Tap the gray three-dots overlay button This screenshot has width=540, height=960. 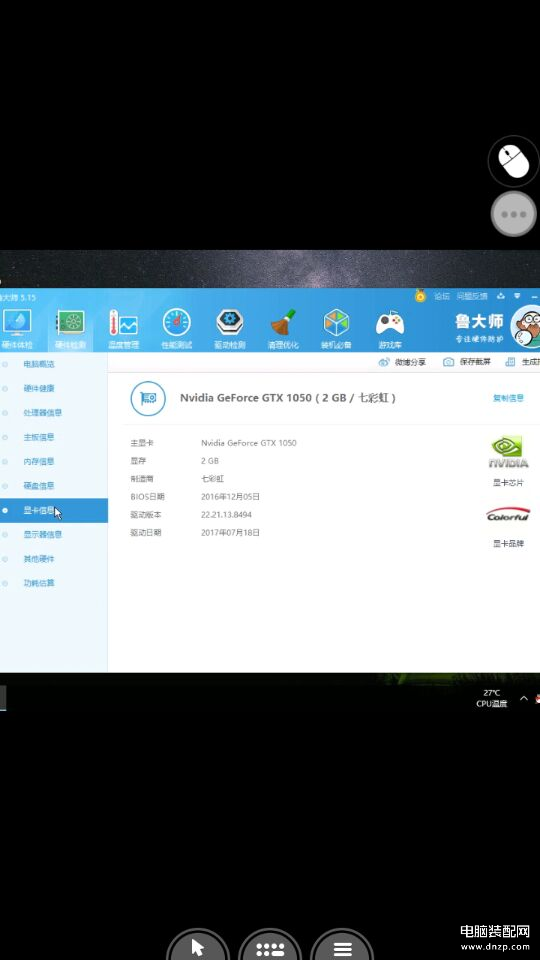pos(514,214)
